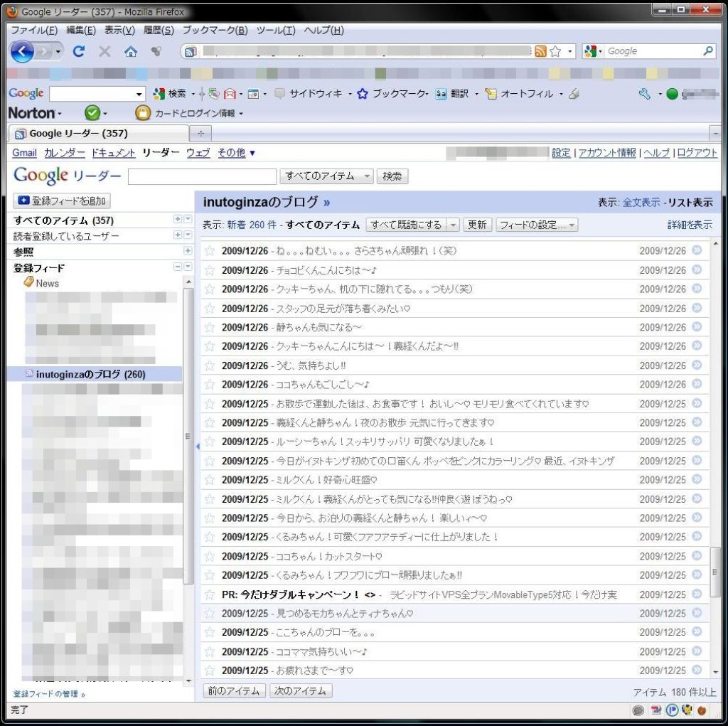Open original page arrow for ルーシーちゃん item
Image resolution: width=728 pixels, height=726 pixels.
697,441
